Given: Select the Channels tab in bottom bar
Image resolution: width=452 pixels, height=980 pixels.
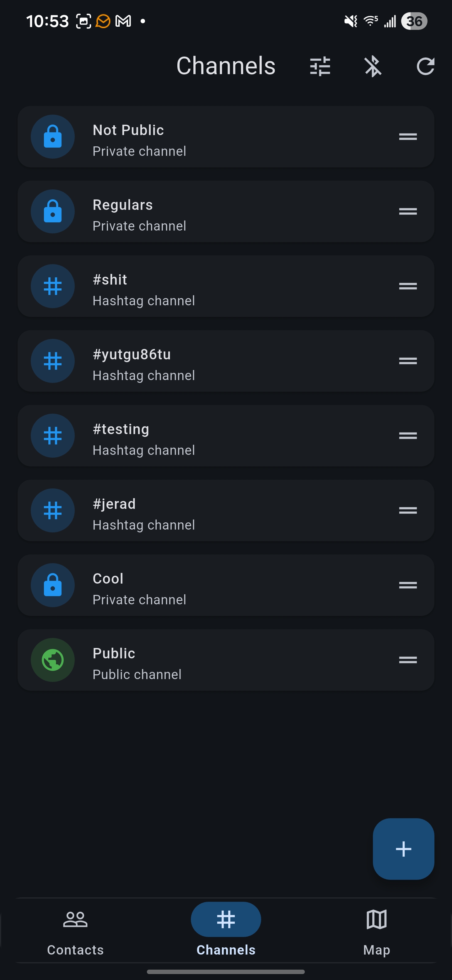Looking at the screenshot, I should tap(226, 931).
